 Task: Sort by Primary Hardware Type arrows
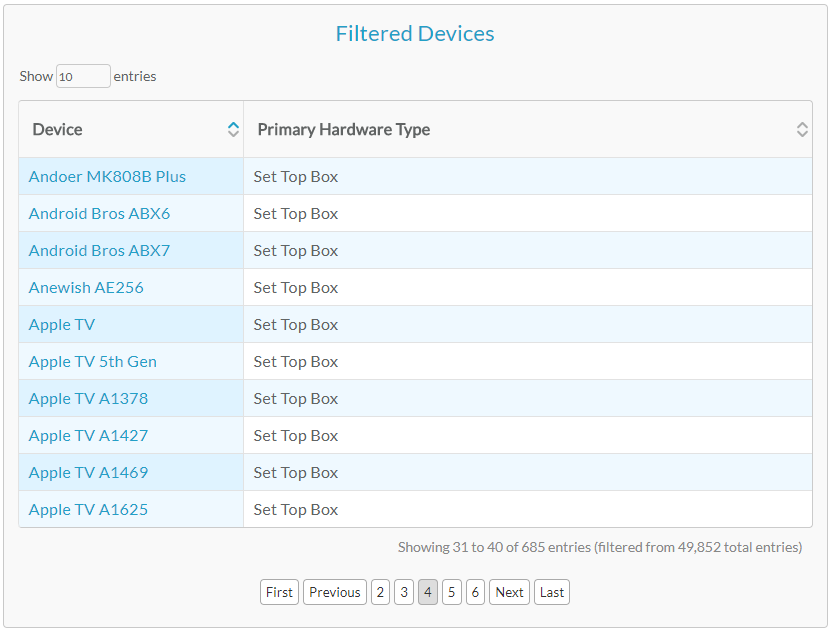coord(802,129)
